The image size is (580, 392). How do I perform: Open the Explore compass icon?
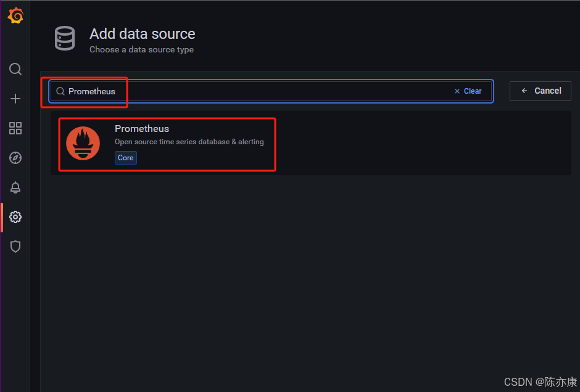[15, 158]
